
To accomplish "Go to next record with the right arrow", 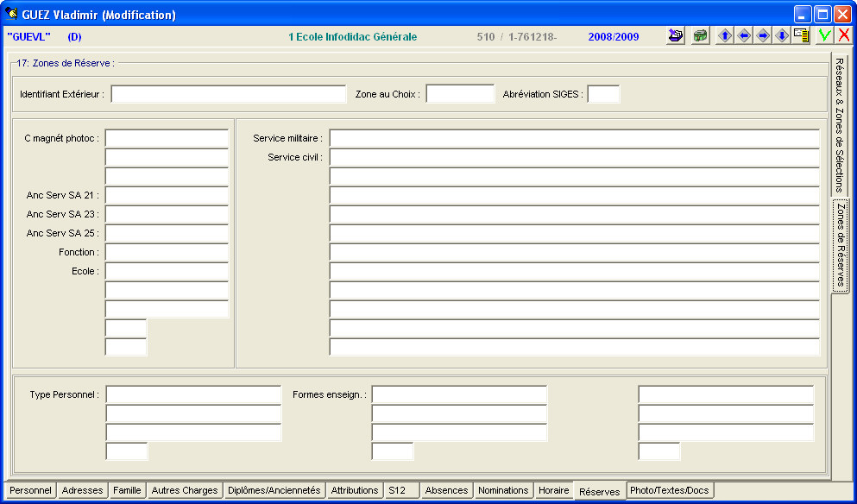I will (763, 36).
